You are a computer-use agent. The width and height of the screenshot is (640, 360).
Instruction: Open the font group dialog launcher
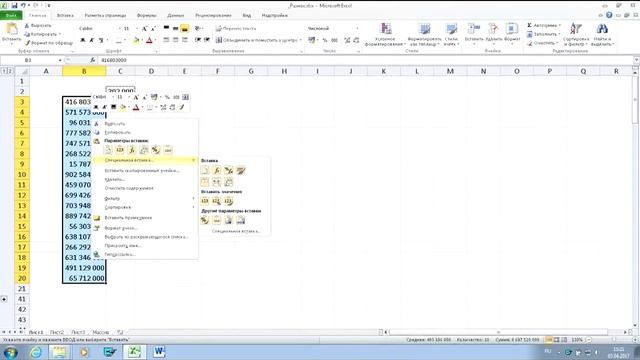pyautogui.click(x=156, y=51)
